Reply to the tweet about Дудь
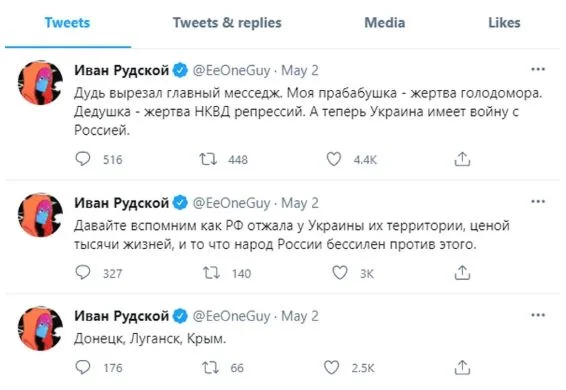 tap(83, 159)
